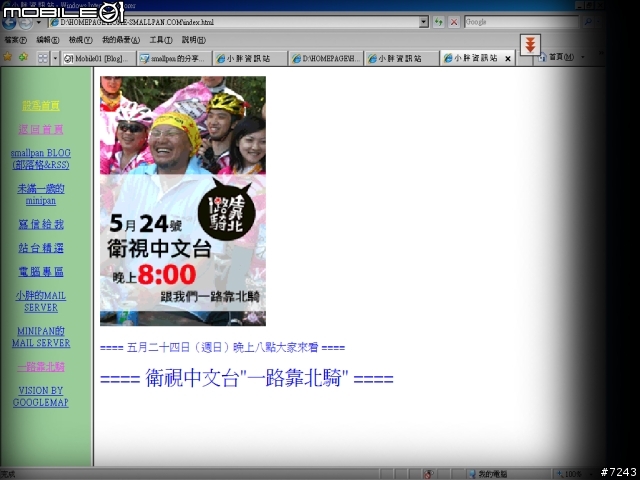
Task: Click the browser Forward arrow button
Action: tap(25, 23)
